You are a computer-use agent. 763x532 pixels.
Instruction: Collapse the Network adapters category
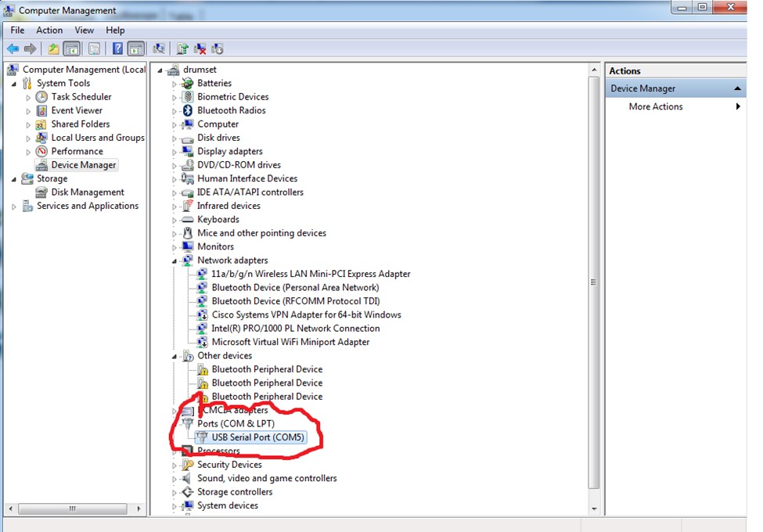[175, 261]
